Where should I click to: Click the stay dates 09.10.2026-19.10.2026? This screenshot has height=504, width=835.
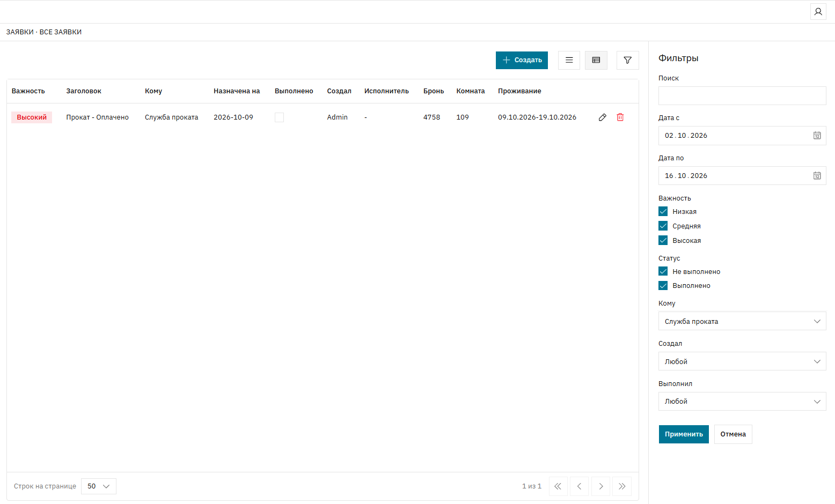tap(537, 117)
